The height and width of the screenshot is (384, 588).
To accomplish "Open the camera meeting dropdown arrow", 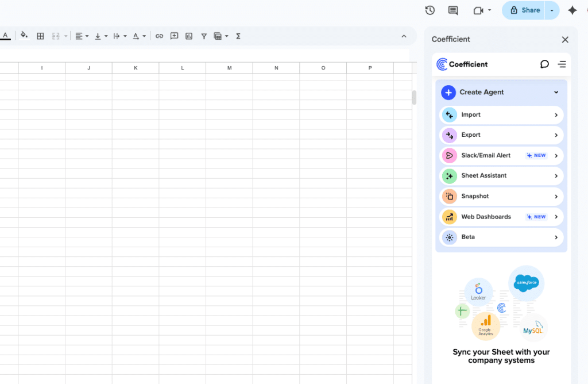I will (x=489, y=10).
